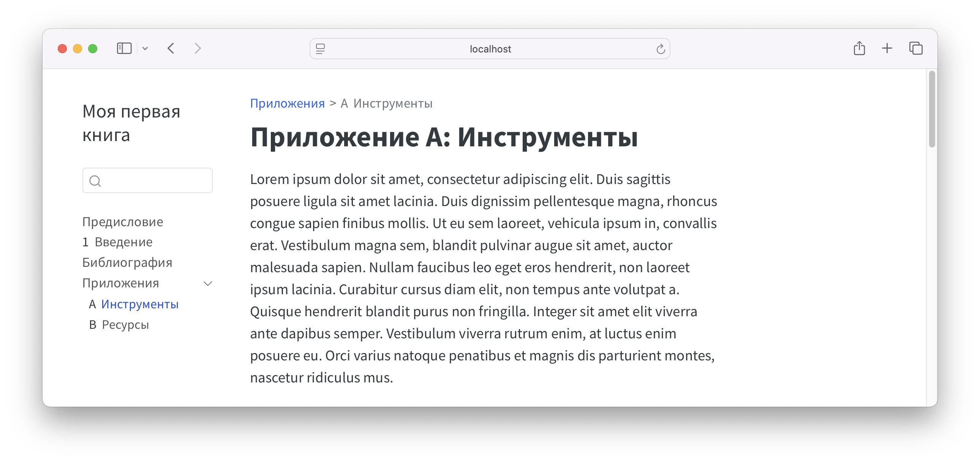
Task: Go back to the previous page
Action: (x=171, y=48)
